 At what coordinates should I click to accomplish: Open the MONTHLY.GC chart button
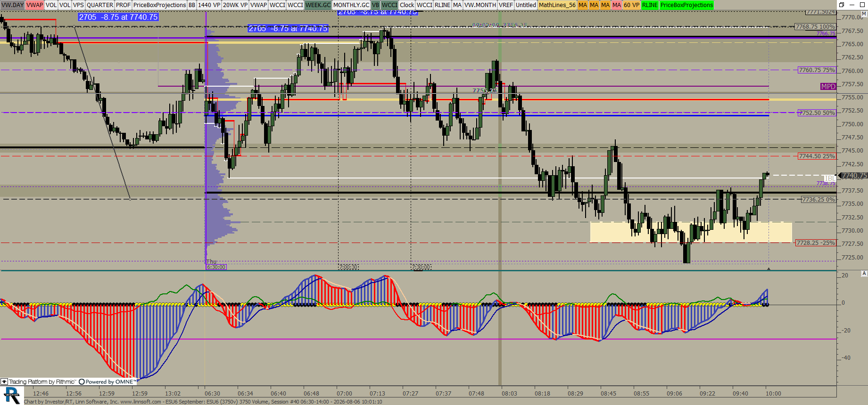click(351, 5)
